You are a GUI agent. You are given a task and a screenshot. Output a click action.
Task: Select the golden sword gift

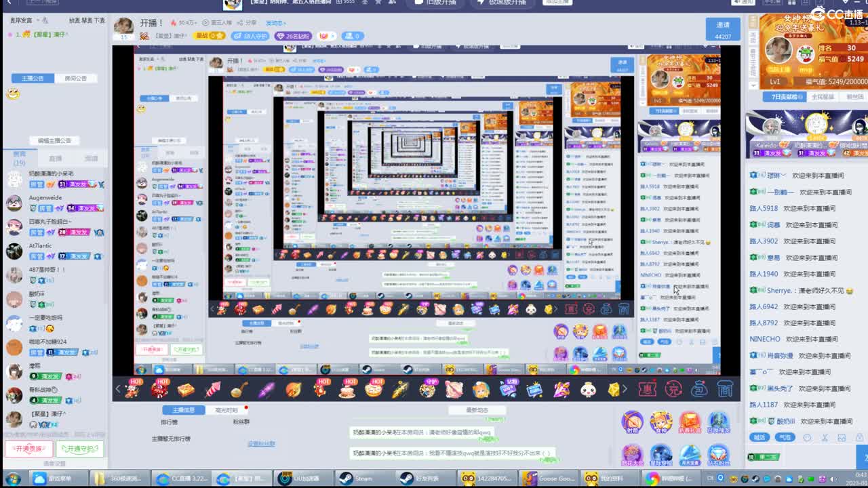(x=401, y=389)
